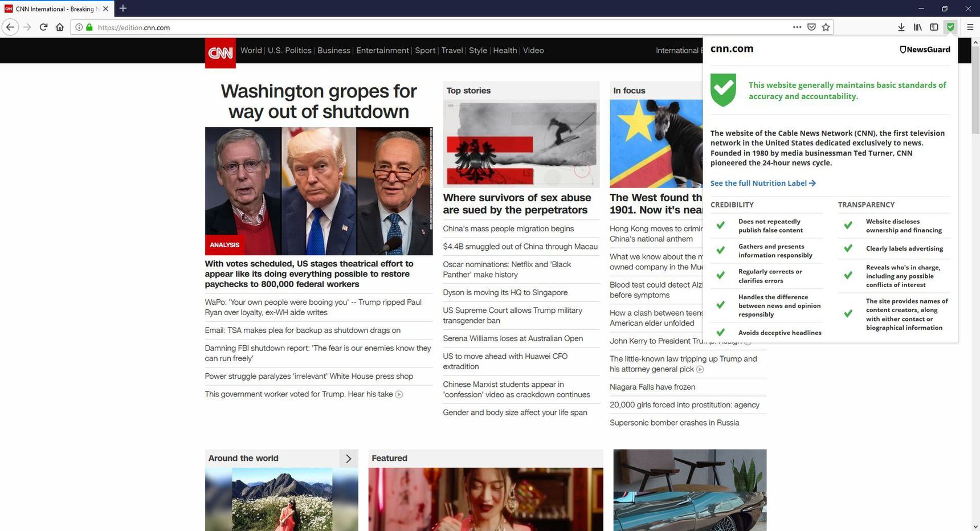Open US Supreme Court transgender ban story
This screenshot has width=980, height=531.
(x=512, y=315)
